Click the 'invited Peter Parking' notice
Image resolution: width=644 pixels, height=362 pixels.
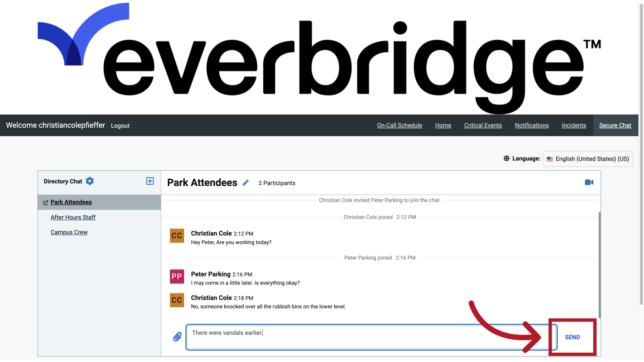pos(380,200)
